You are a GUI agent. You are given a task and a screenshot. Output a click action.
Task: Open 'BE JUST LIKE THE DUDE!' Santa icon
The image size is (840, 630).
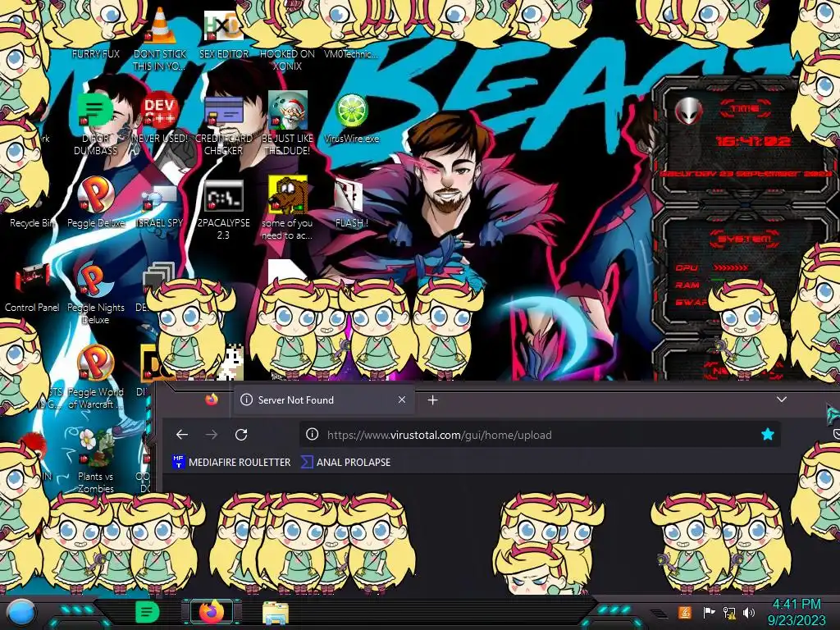pyautogui.click(x=287, y=123)
